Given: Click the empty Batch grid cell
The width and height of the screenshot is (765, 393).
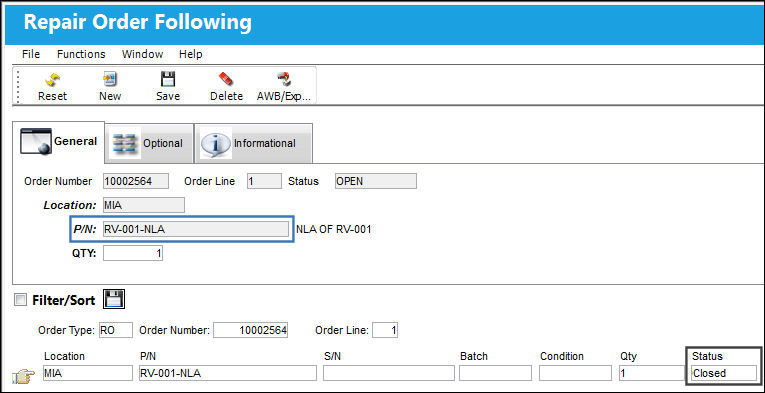Looking at the screenshot, I should [x=495, y=373].
